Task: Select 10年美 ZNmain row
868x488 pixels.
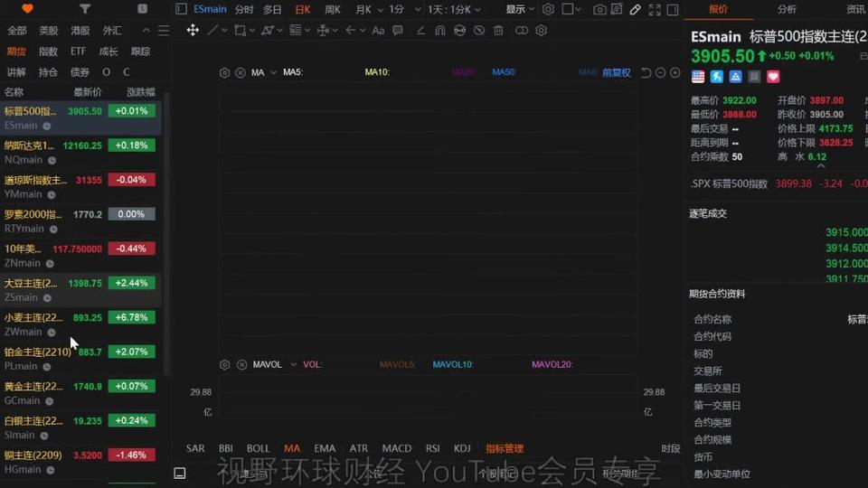Action: pos(80,256)
